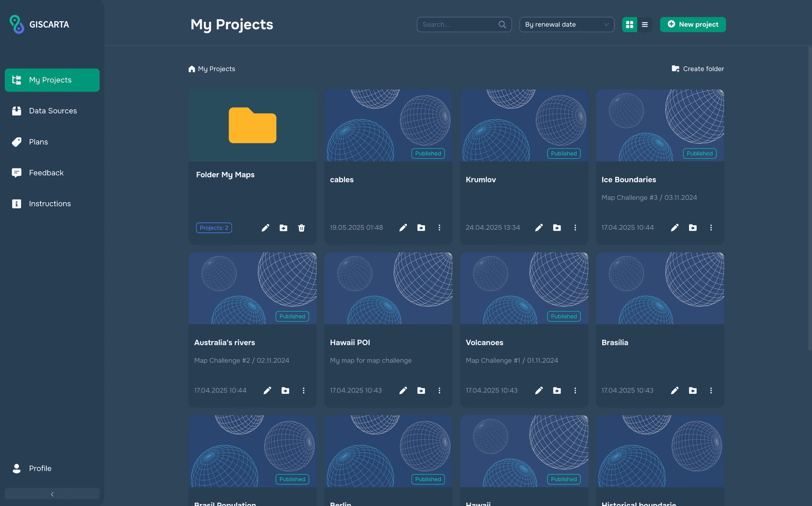Viewport: 812px width, 506px height.
Task: Edit the Hawaii POI project
Action: (403, 391)
